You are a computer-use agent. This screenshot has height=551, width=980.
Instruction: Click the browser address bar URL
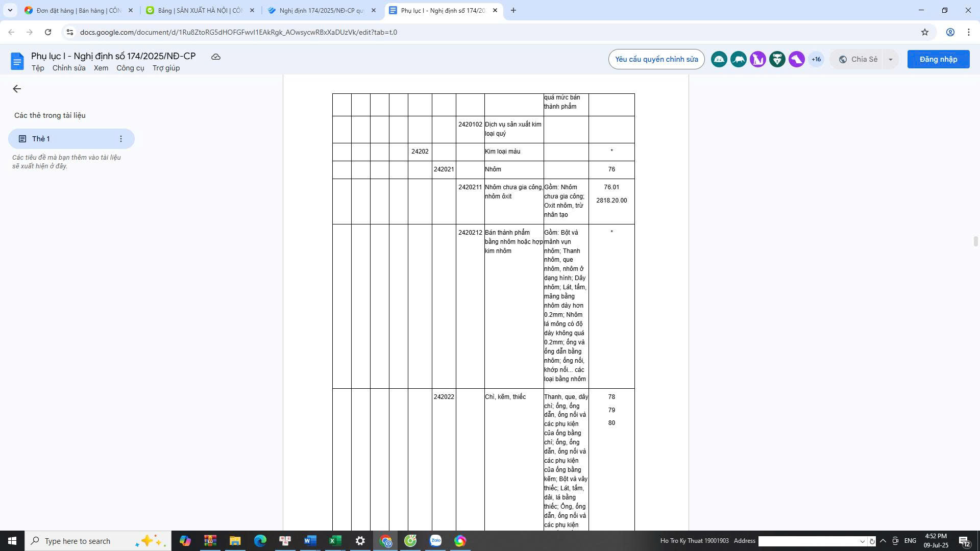pos(238,32)
